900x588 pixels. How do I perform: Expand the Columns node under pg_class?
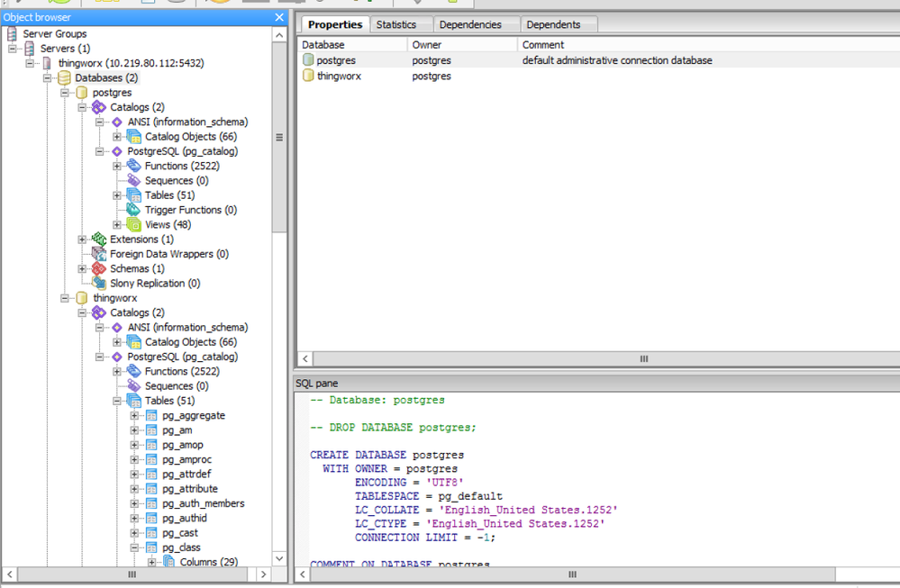tap(152, 561)
